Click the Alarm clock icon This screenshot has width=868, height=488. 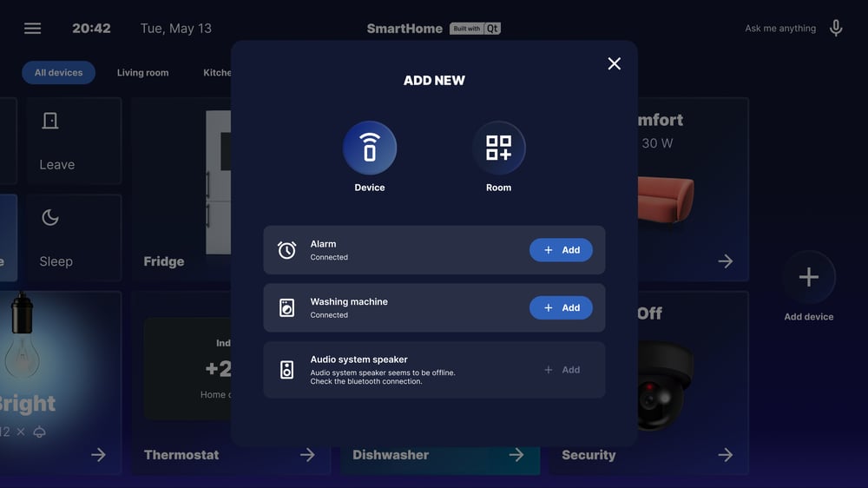287,250
